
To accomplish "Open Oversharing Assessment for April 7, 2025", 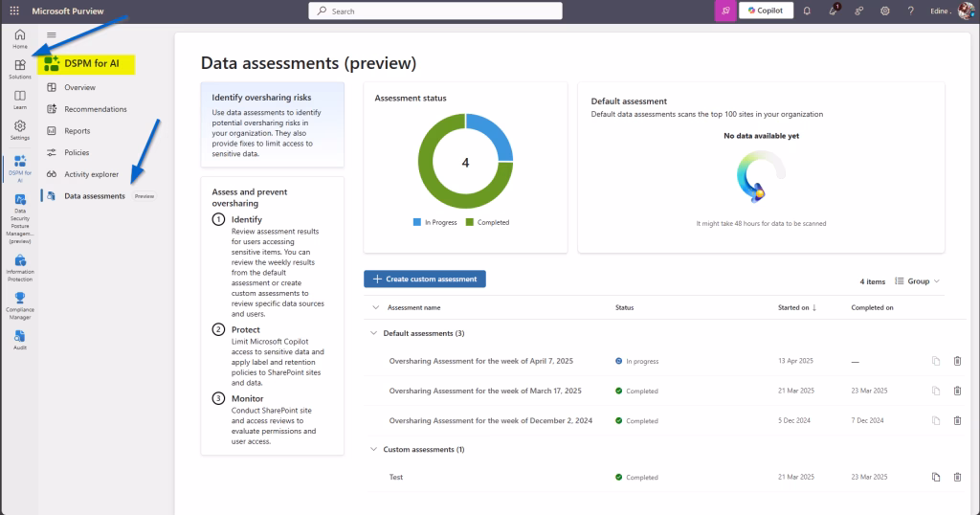I will (x=480, y=361).
